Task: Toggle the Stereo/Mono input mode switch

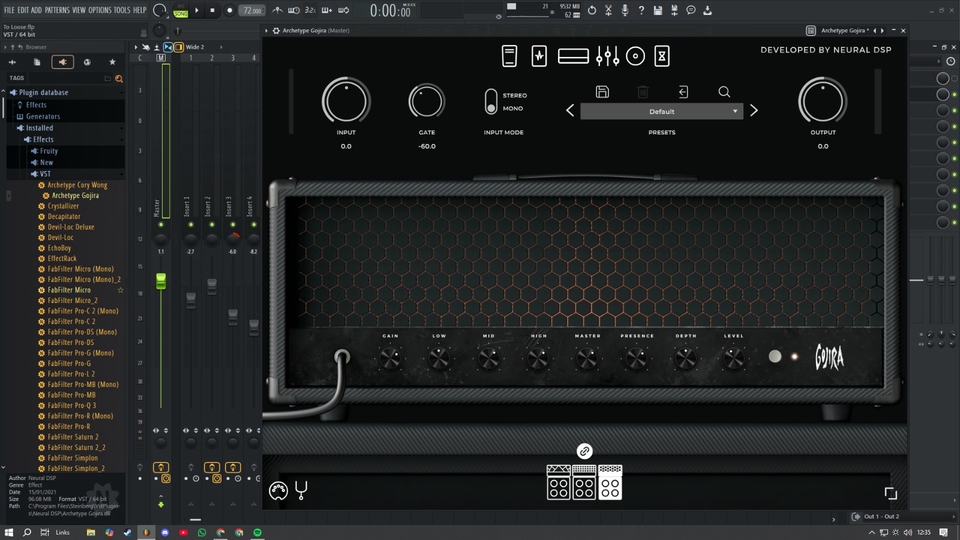Action: (491, 102)
